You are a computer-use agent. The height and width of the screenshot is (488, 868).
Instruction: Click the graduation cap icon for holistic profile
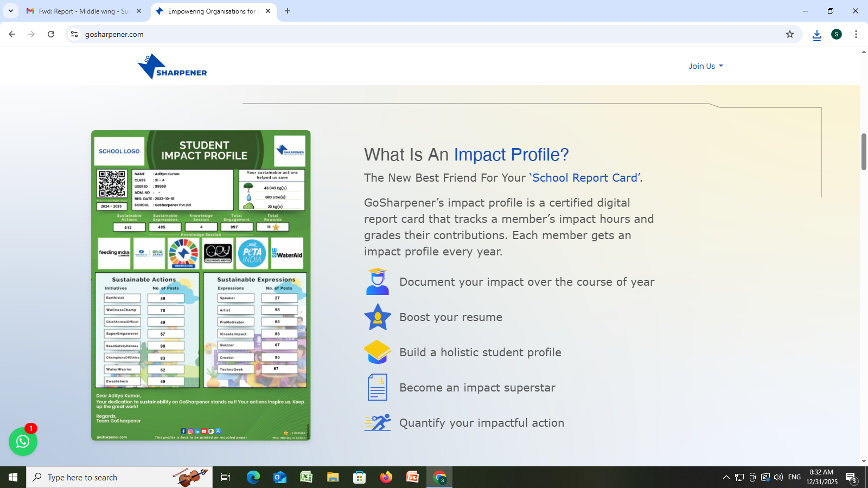click(378, 352)
